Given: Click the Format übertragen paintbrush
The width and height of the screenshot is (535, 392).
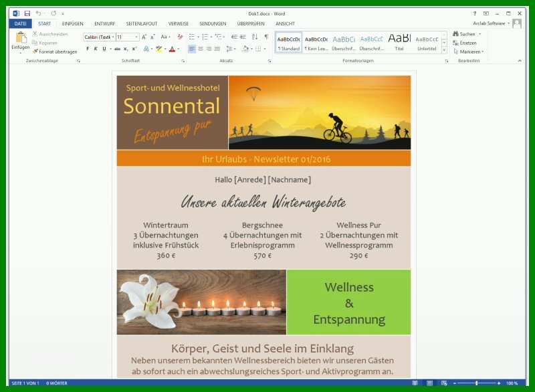Looking at the screenshot, I should tap(55, 52).
